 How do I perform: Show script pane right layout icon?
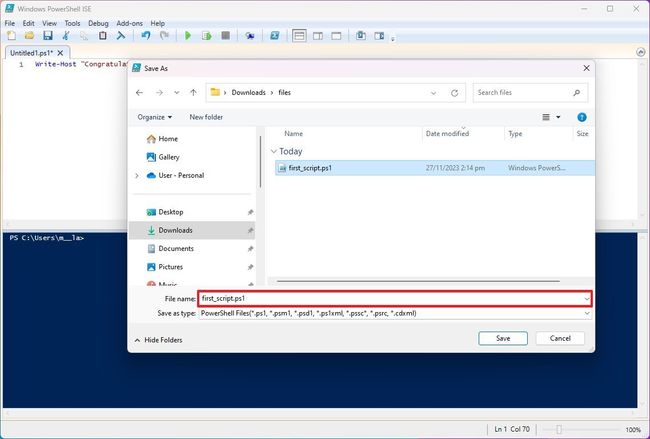coord(318,36)
